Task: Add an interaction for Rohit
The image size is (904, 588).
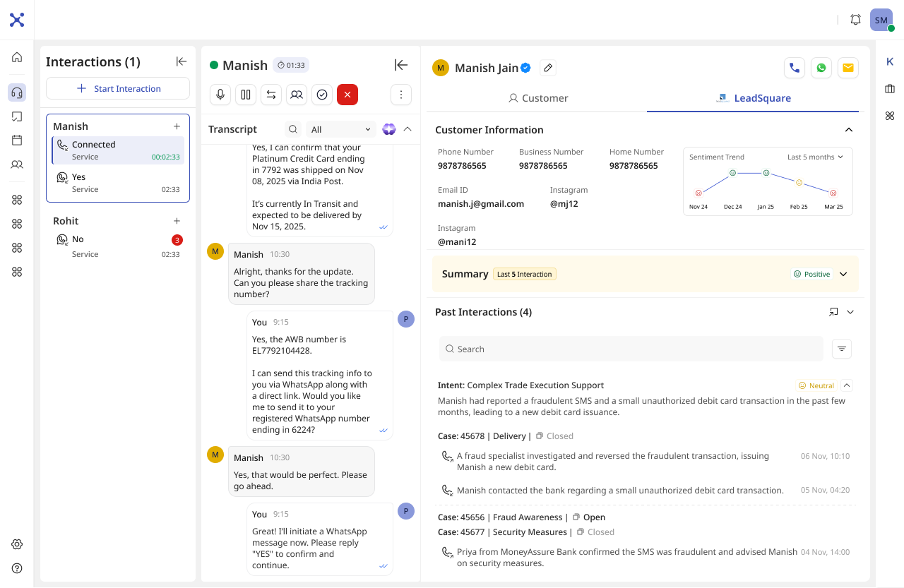Action: coord(177,221)
